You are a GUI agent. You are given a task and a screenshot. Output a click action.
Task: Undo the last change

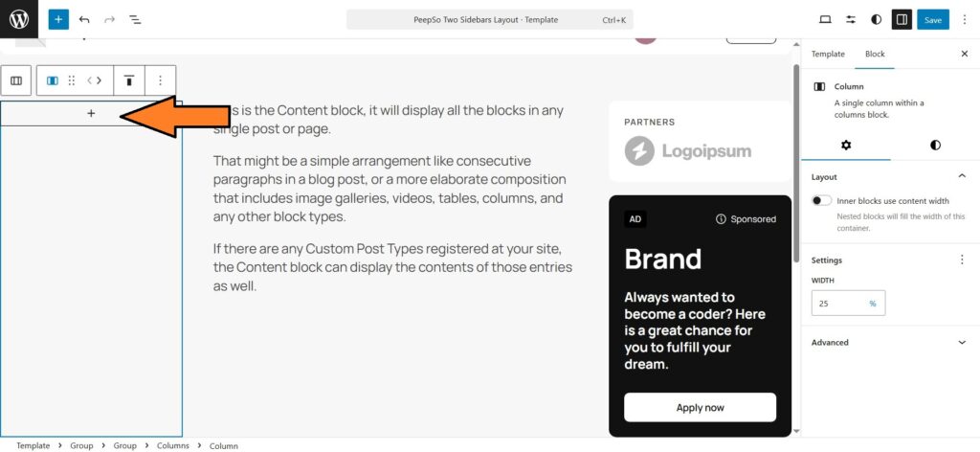pos(84,19)
